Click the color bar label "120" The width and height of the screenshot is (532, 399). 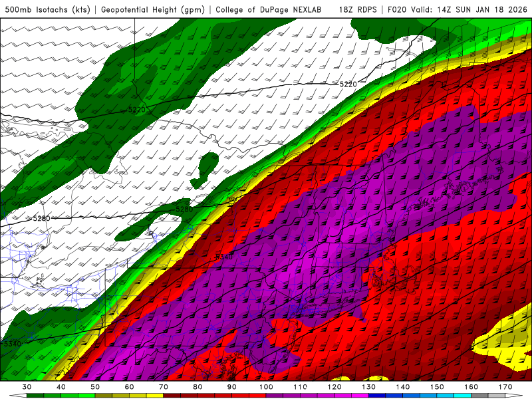coord(334,387)
